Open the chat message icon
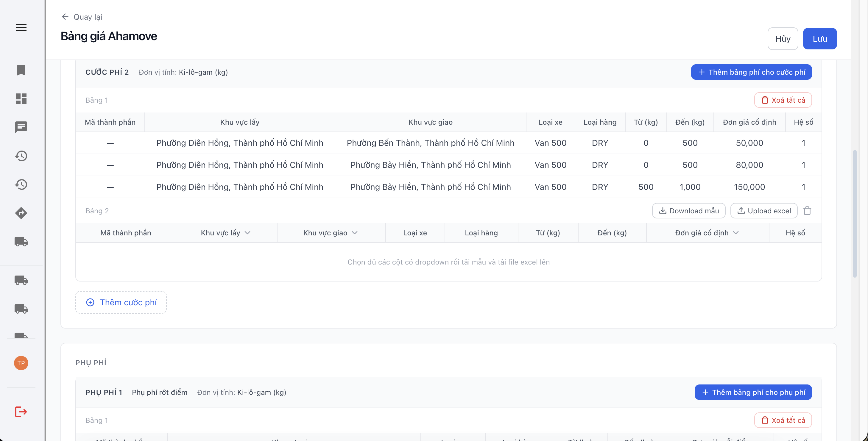 pos(21,127)
